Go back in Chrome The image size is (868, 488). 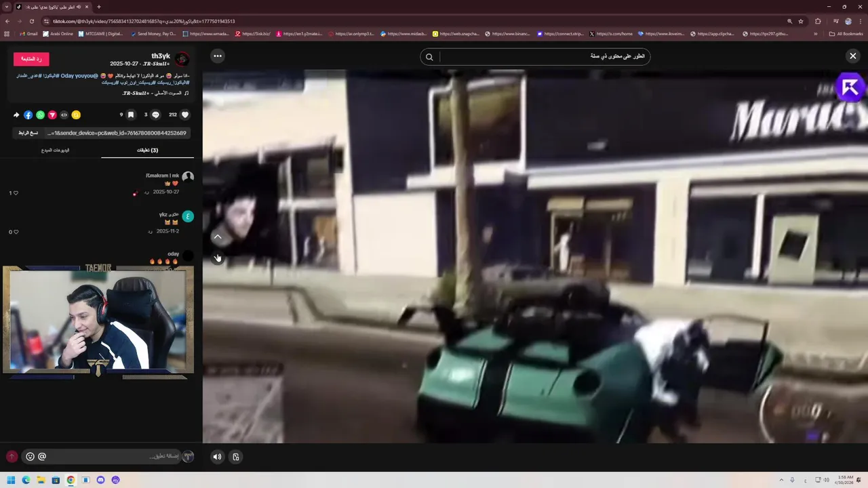[x=7, y=21]
